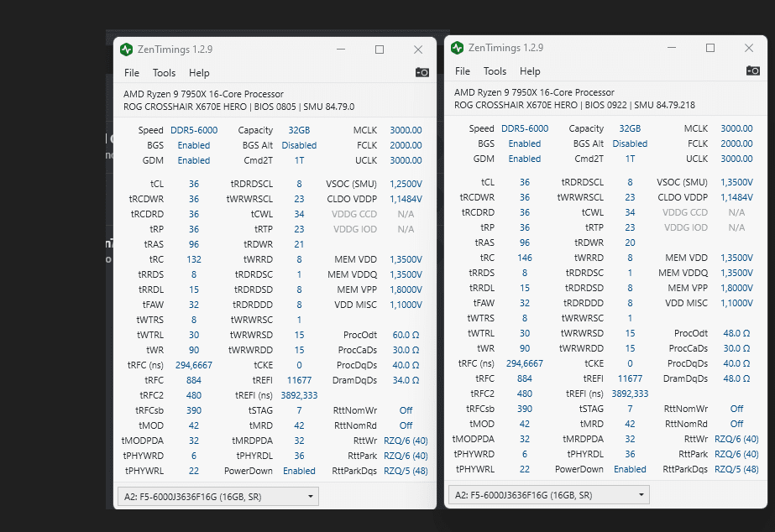Click tRDWR value 20 in right window

pyautogui.click(x=630, y=243)
